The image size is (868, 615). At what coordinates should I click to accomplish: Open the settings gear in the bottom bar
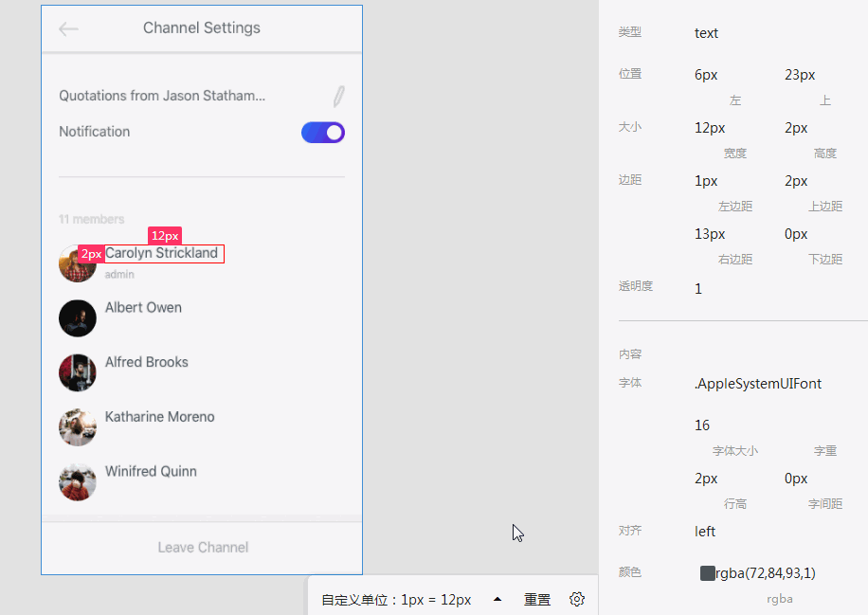click(577, 599)
